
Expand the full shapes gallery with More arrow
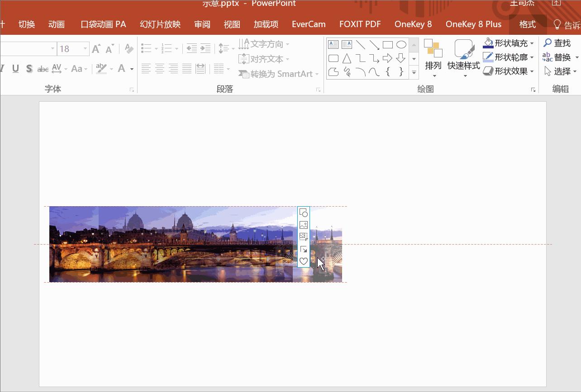[414, 72]
